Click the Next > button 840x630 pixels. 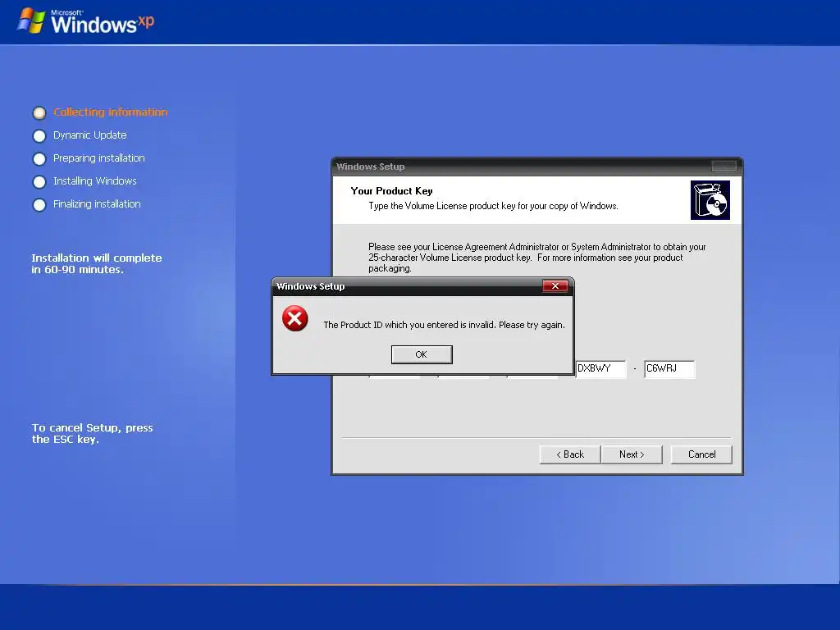click(x=632, y=454)
